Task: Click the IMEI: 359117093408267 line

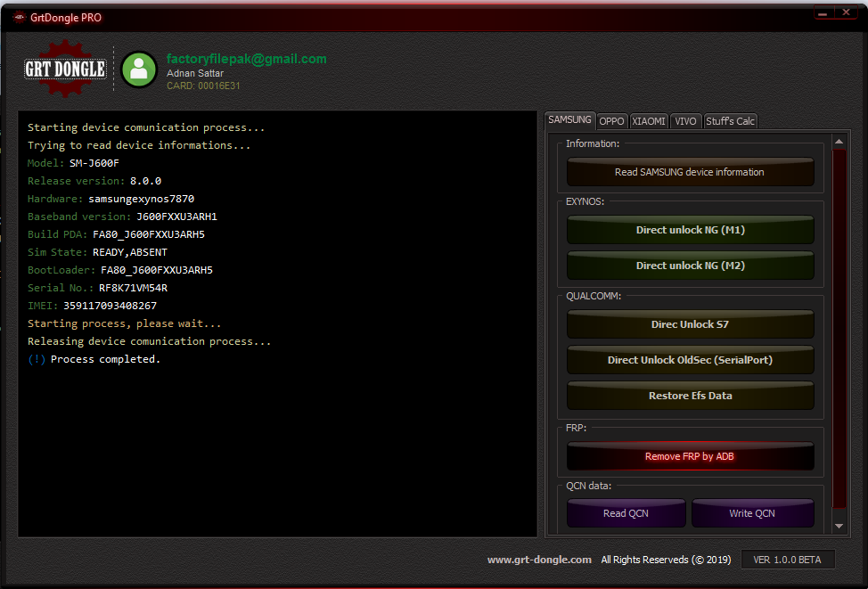Action: [x=92, y=306]
